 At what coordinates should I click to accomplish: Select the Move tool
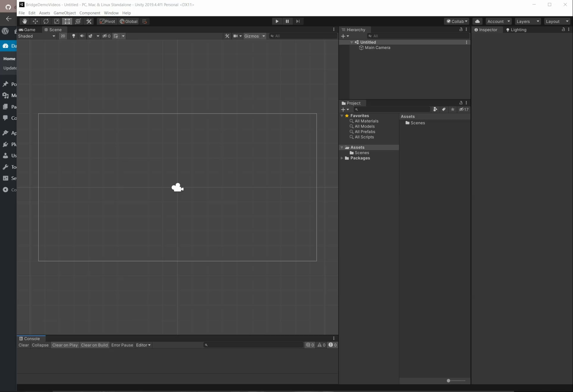coord(35,21)
